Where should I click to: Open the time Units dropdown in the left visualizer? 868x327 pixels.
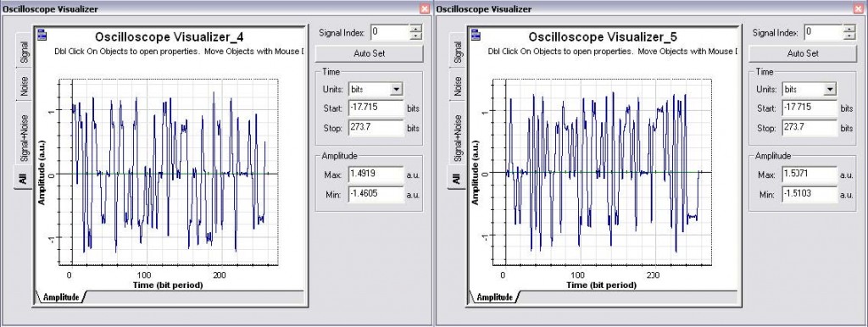click(x=396, y=89)
